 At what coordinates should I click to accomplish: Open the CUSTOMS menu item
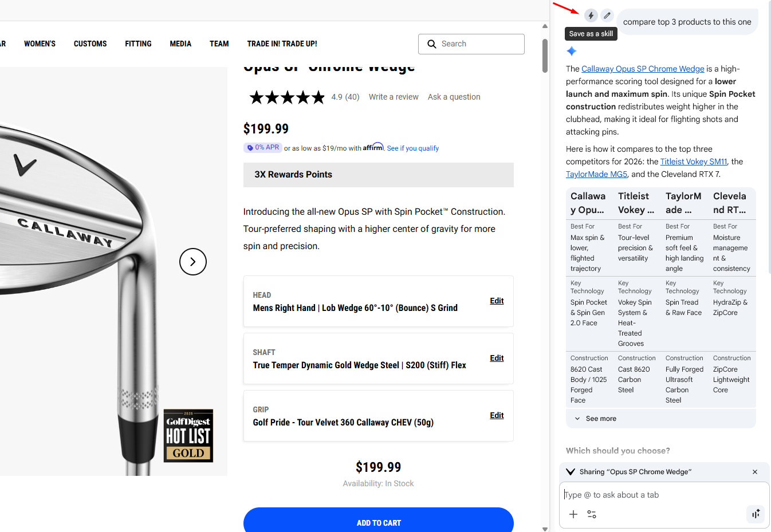(90, 44)
